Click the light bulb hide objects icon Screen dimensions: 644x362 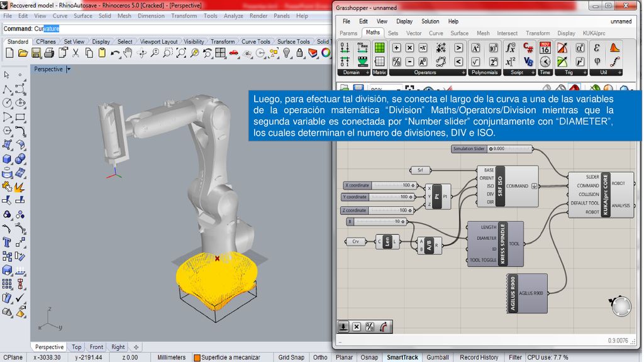click(287, 53)
